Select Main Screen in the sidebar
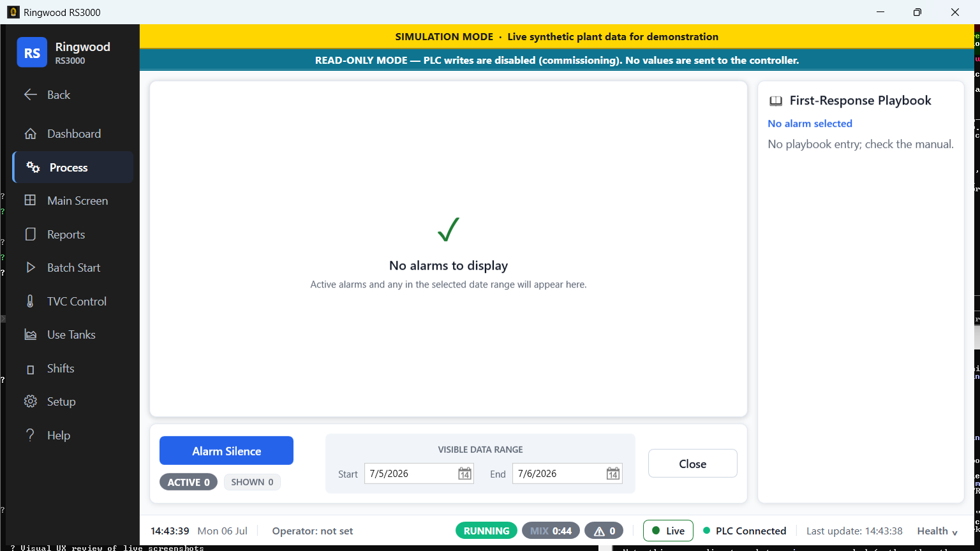 [73, 200]
